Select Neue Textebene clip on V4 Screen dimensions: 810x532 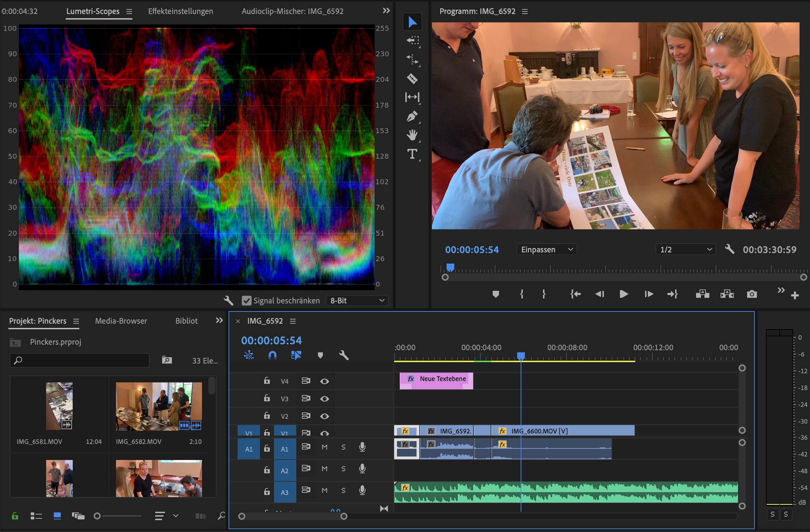click(436, 381)
